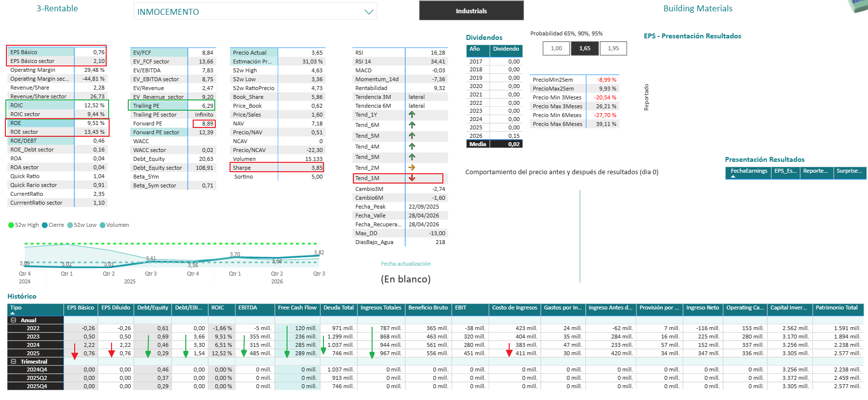Sort by the FechaEarnings column header

coord(748,172)
